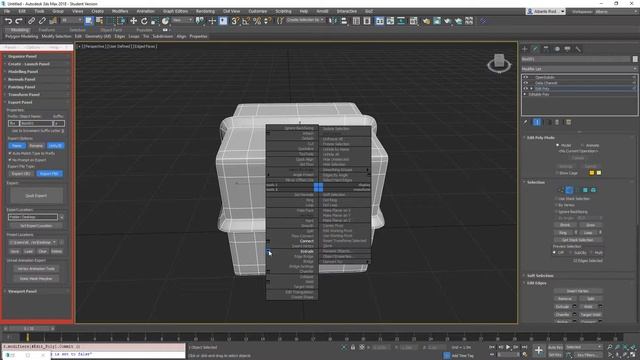The image size is (640, 360).
Task: Activate the Select Object tool
Action: [89, 21]
